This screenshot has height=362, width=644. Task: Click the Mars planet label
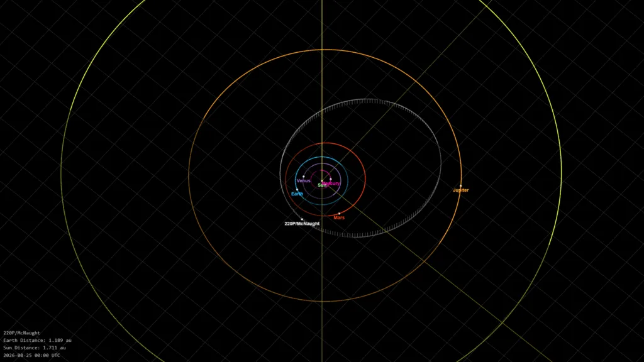(339, 217)
